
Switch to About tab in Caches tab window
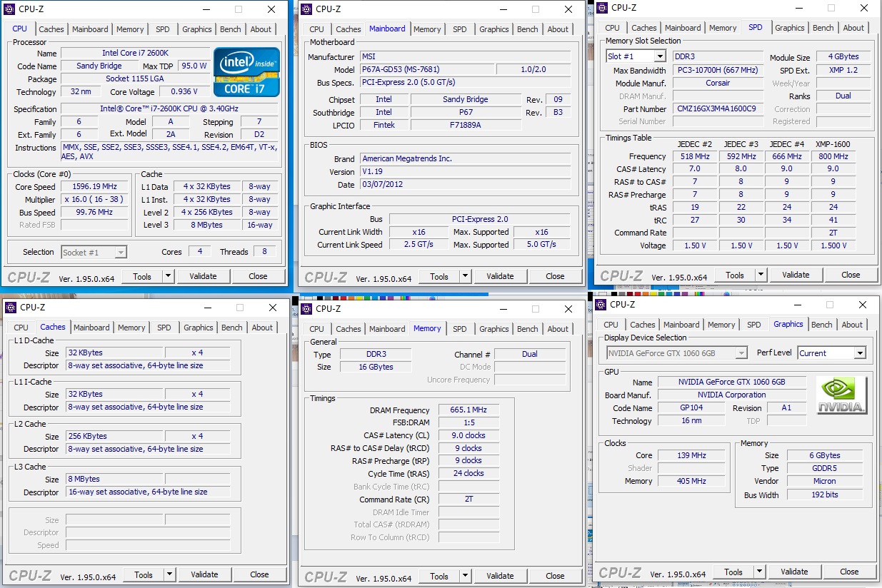point(262,328)
